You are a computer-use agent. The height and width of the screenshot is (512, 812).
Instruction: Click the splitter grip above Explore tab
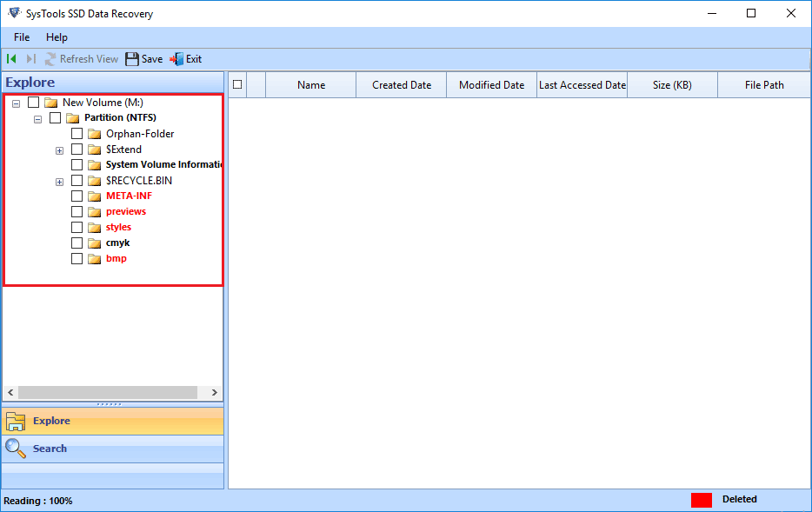(x=110, y=404)
